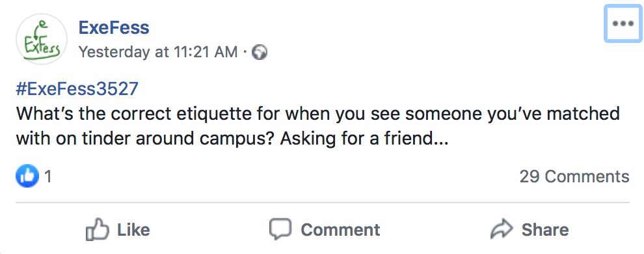The height and width of the screenshot is (254, 644).
Task: Click the handwritten "ExFess" text inside the logo
Action: 42,44
